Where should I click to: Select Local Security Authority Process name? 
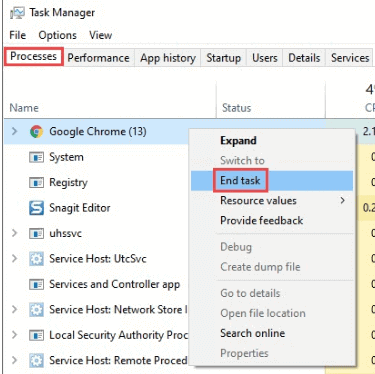click(119, 335)
